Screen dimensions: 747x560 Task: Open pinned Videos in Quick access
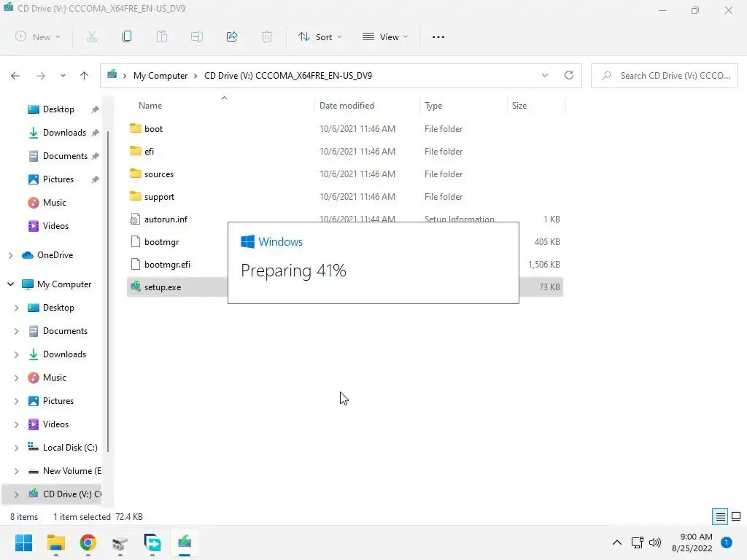pyautogui.click(x=55, y=226)
